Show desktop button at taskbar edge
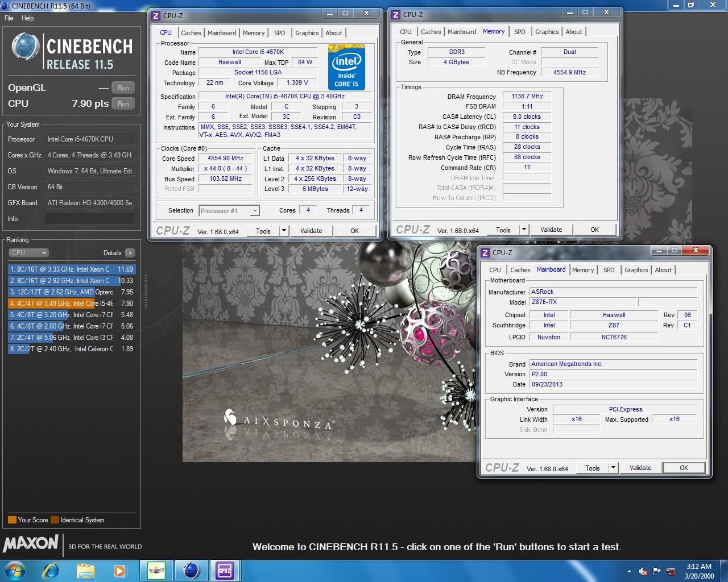The image size is (728, 582). point(724,571)
